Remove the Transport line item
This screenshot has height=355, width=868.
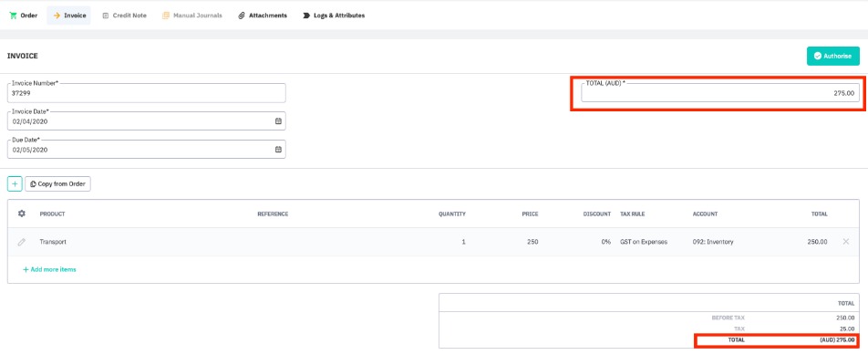[846, 242]
